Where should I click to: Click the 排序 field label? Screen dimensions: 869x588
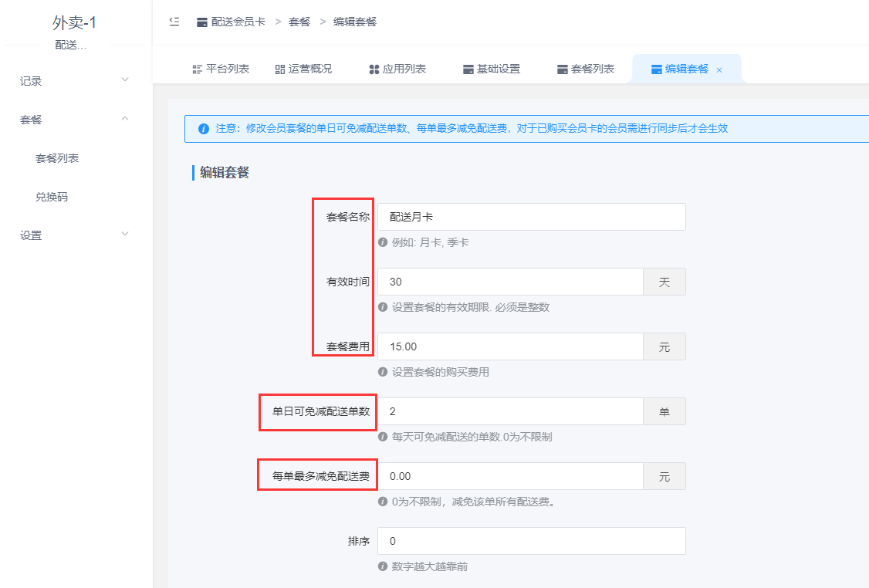(x=359, y=541)
